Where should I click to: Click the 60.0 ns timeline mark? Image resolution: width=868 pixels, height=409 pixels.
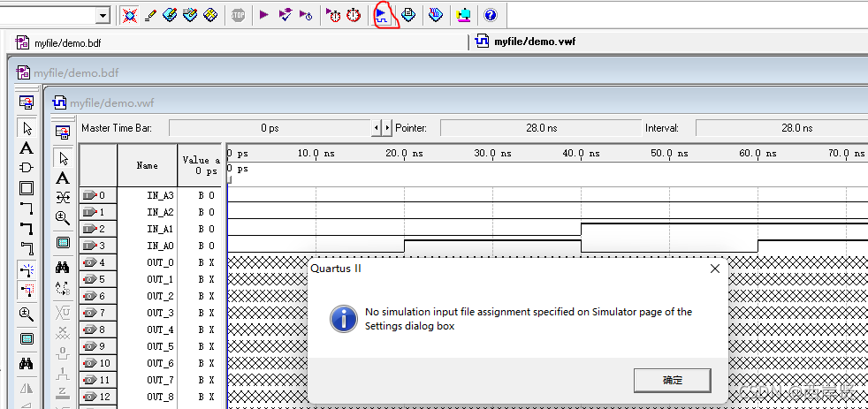pos(758,154)
